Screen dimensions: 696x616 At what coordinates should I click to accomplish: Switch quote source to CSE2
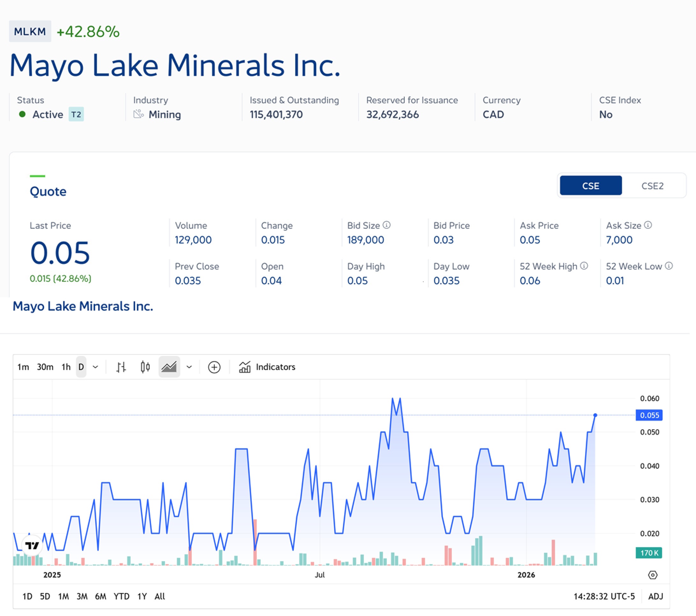click(652, 186)
